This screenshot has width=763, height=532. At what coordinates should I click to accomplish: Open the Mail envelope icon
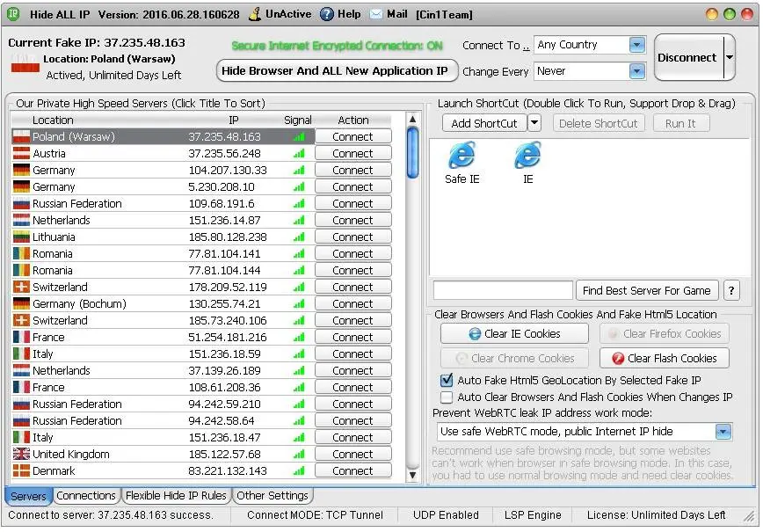(375, 14)
